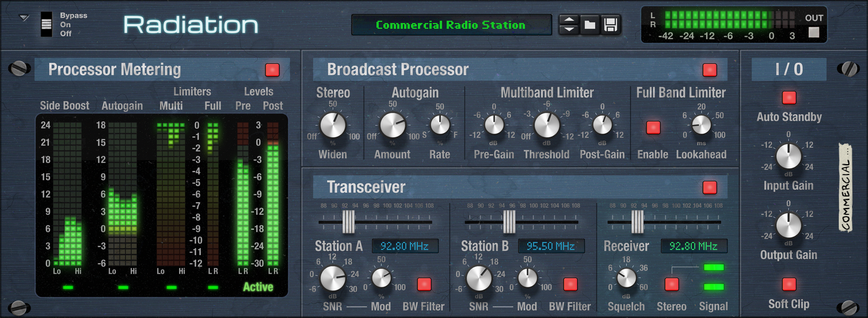The image size is (868, 318).
Task: Toggle Station A BW Filter button
Action: click(x=424, y=284)
